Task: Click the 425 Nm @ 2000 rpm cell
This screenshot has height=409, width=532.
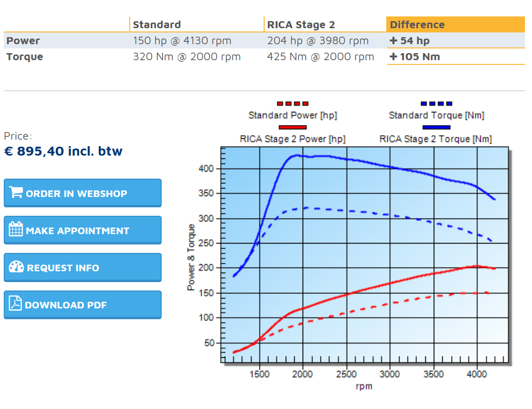Action: click(x=321, y=57)
